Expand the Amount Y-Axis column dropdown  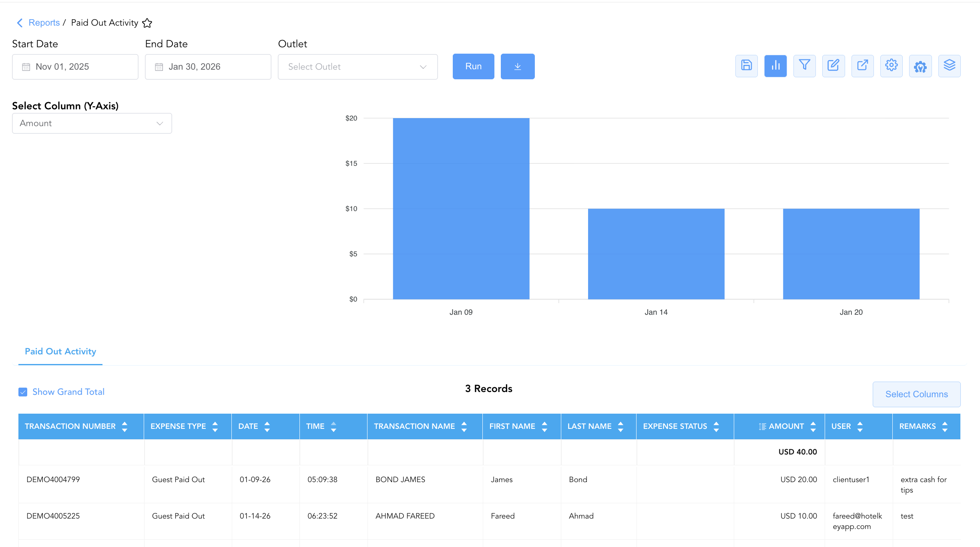coord(92,123)
